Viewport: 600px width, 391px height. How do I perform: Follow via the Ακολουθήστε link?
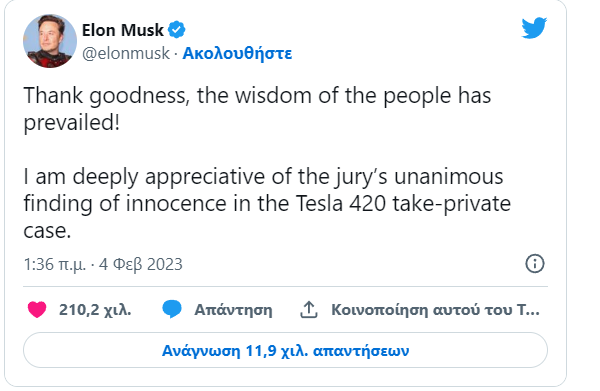click(x=237, y=53)
